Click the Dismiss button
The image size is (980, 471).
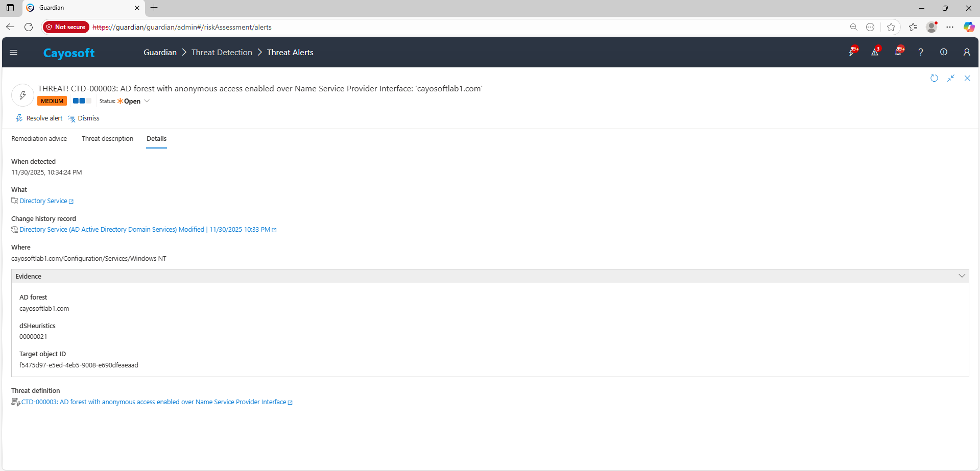(84, 118)
